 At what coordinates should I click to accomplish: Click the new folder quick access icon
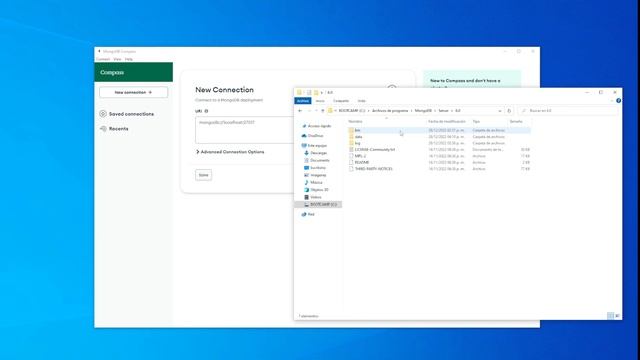(x=316, y=92)
